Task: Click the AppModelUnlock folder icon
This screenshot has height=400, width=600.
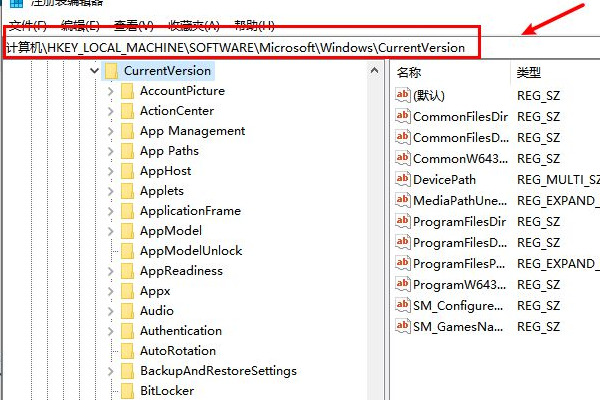Action: click(x=127, y=251)
